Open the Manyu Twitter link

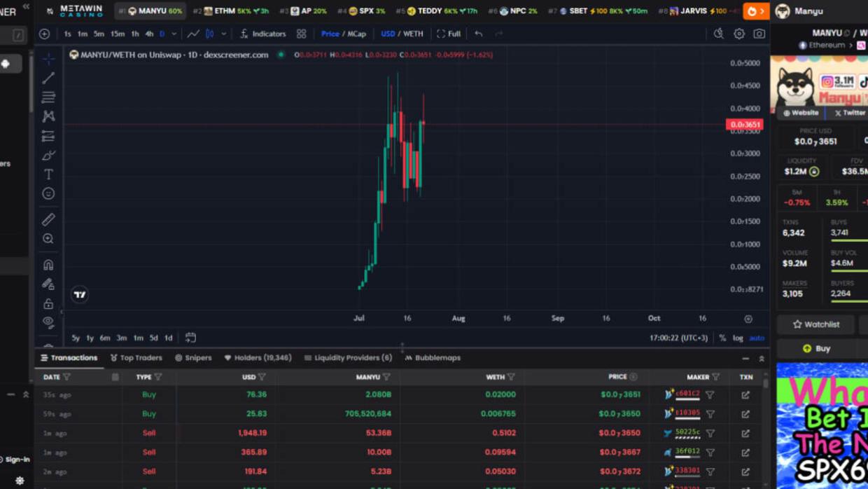[850, 113]
